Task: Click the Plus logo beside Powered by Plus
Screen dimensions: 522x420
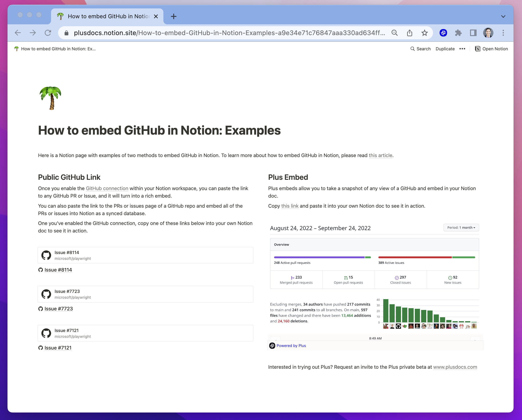Action: pyautogui.click(x=272, y=345)
